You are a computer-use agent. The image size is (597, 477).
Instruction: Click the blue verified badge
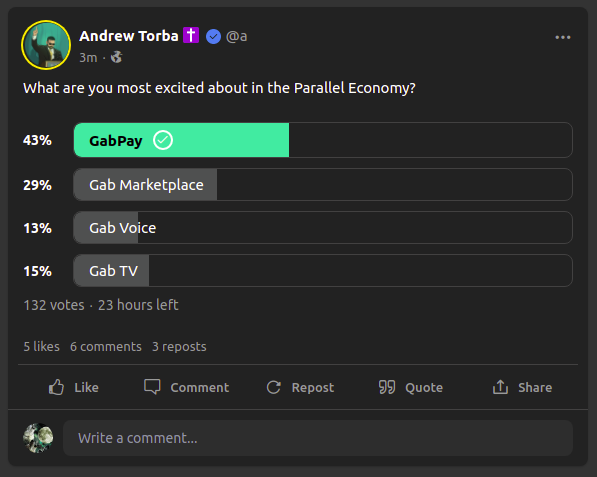(213, 37)
